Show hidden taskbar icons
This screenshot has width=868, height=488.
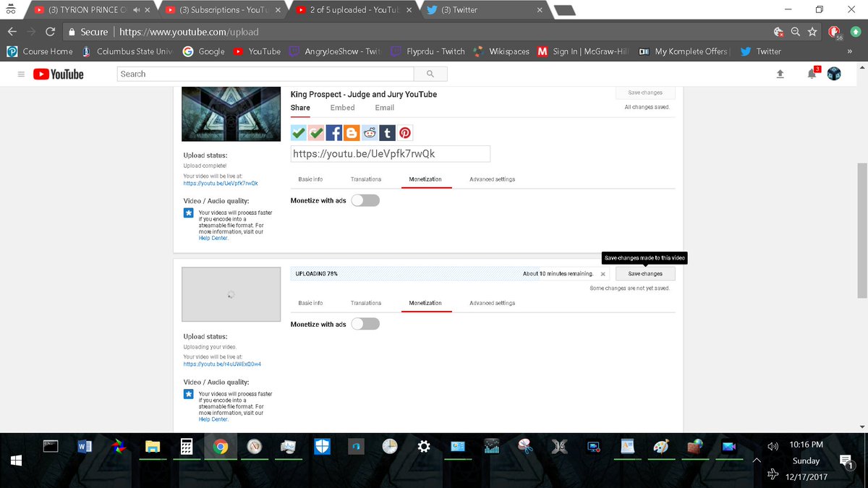coord(757,459)
